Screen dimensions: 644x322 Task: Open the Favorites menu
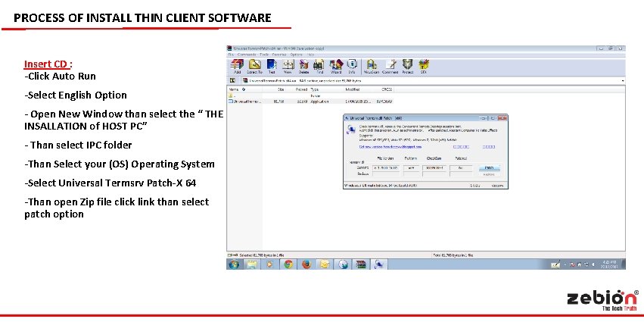(x=279, y=55)
